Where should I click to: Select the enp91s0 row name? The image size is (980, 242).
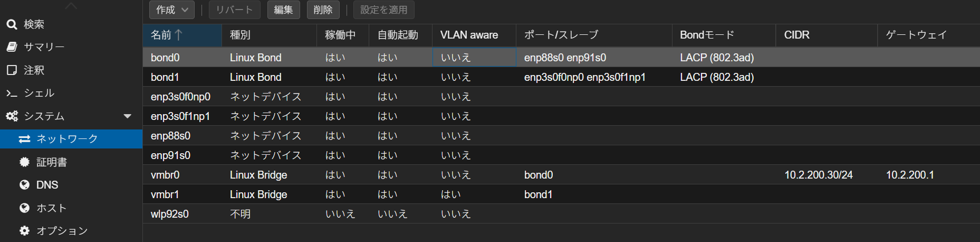(170, 155)
